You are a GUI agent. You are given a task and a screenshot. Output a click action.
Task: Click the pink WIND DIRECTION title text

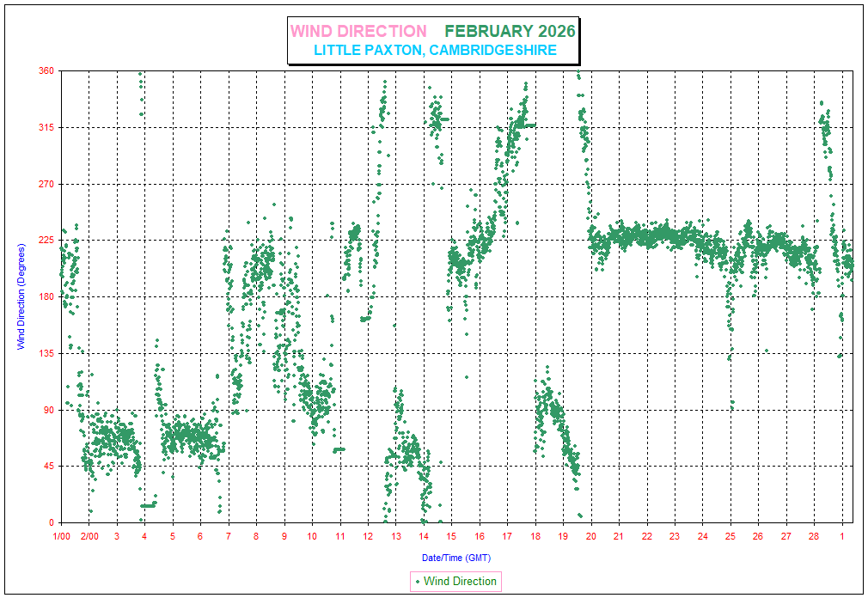(x=358, y=32)
